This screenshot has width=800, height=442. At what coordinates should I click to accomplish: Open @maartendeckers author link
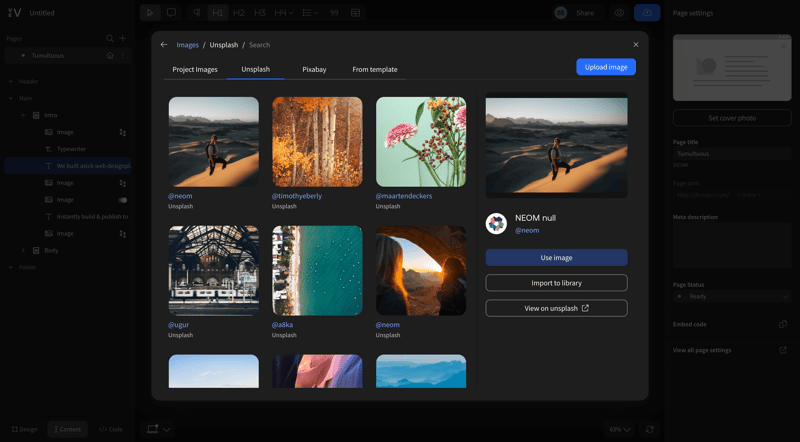(404, 196)
